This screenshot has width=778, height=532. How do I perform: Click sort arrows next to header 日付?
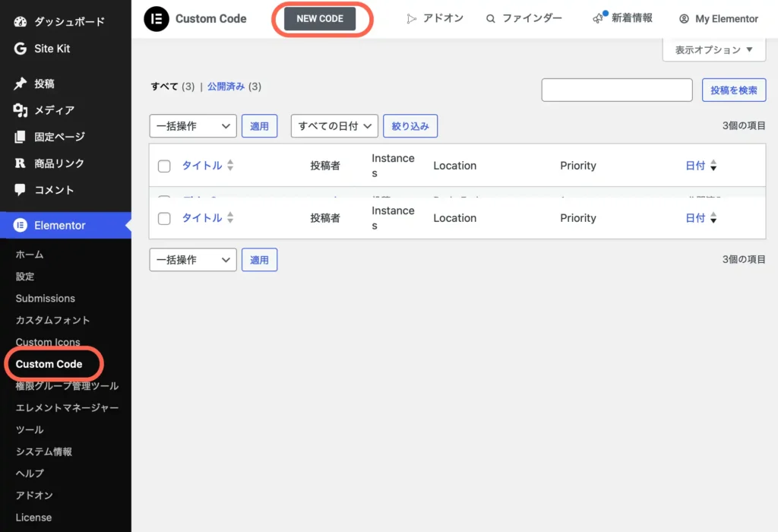[x=713, y=165]
